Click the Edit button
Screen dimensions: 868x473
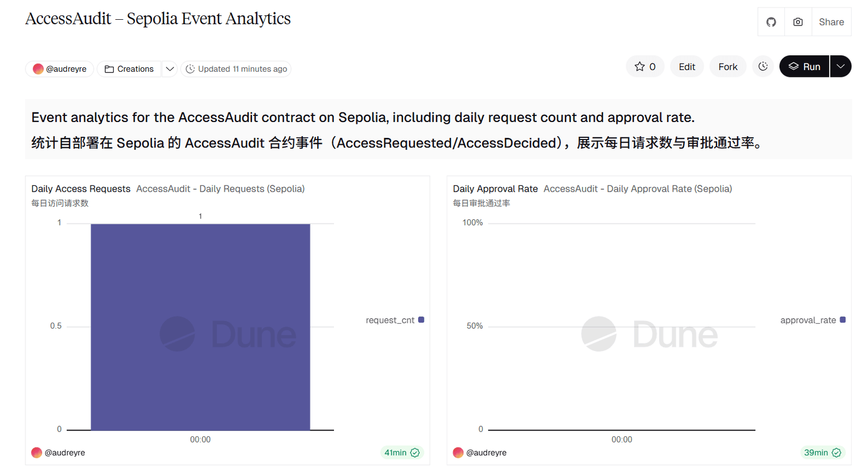[x=687, y=66]
